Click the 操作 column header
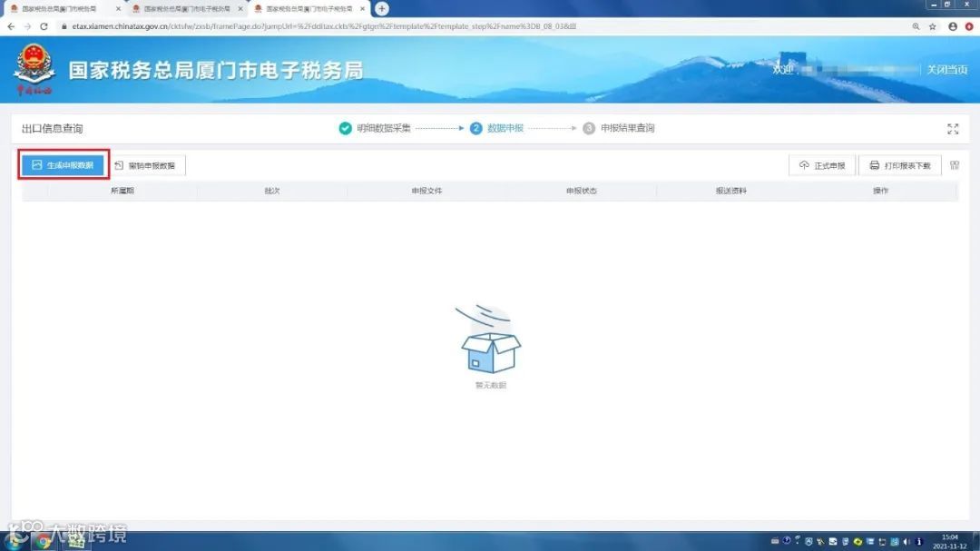The image size is (980, 551). [880, 191]
